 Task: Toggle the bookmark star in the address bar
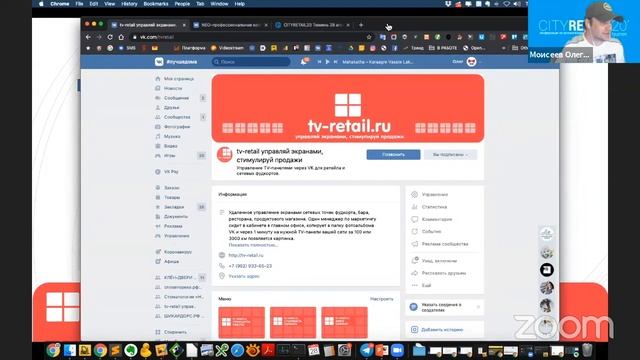[369, 37]
